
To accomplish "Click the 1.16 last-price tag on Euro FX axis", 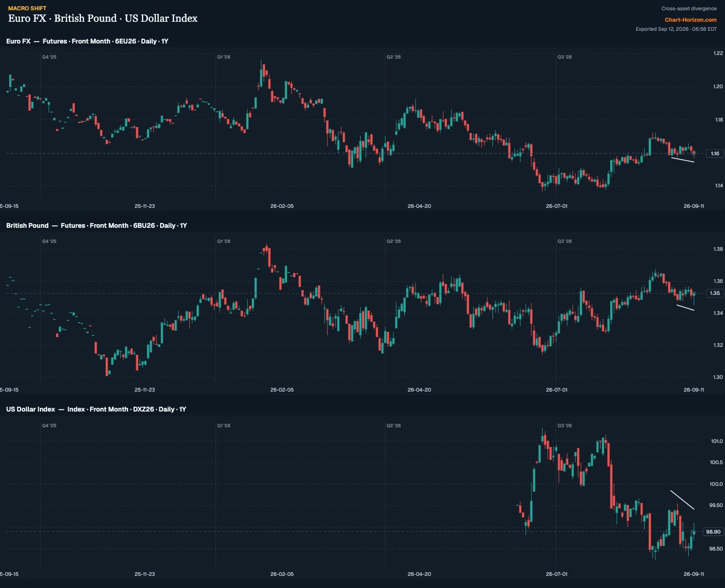I will coord(715,153).
